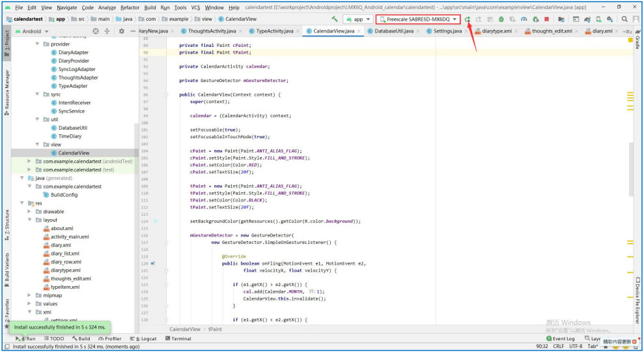Click CRLF line separator in status bar
The image size is (644, 352).
pos(559,347)
